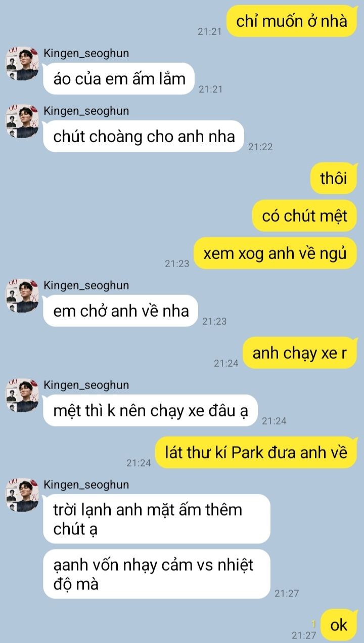This screenshot has width=364, height=643.
Task: Open the profile picture beside "chút choàng cho anh nha"
Action: tap(22, 121)
